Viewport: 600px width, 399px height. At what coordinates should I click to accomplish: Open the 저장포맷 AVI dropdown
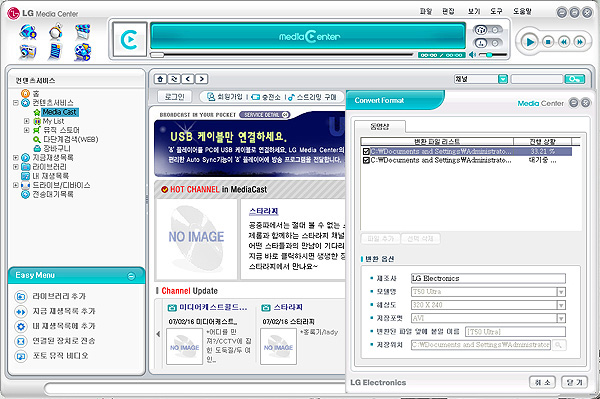click(x=561, y=318)
